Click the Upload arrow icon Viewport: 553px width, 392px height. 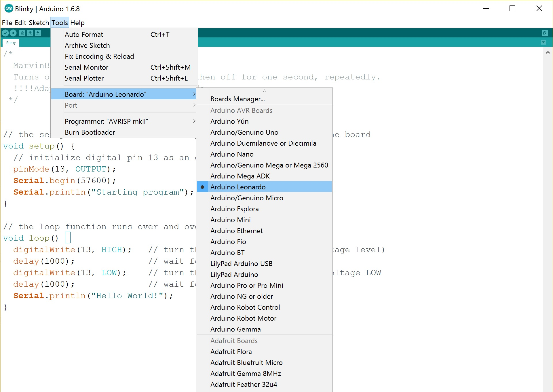13,33
